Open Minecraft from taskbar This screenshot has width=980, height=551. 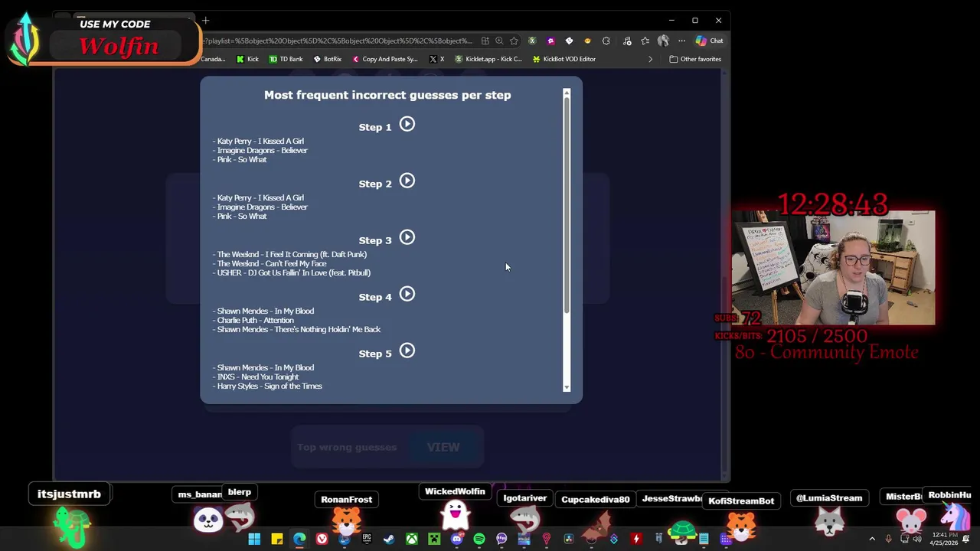434,539
